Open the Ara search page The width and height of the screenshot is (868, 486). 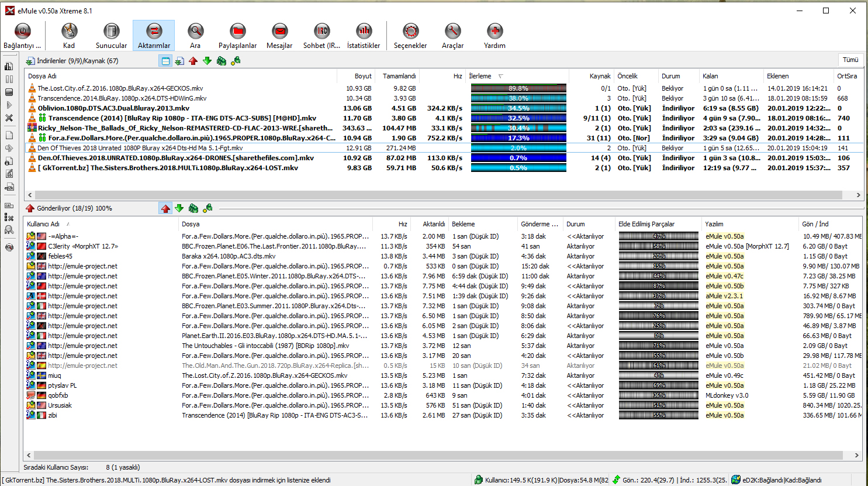pos(195,35)
